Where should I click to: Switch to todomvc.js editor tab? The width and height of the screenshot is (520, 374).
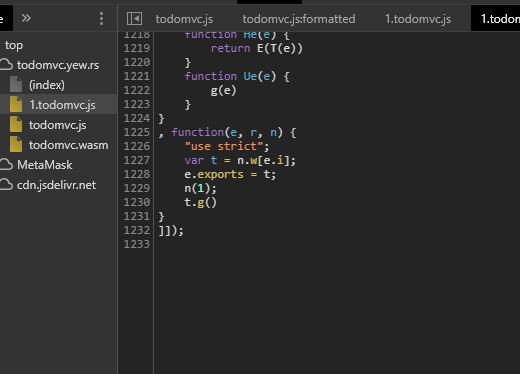coord(184,19)
